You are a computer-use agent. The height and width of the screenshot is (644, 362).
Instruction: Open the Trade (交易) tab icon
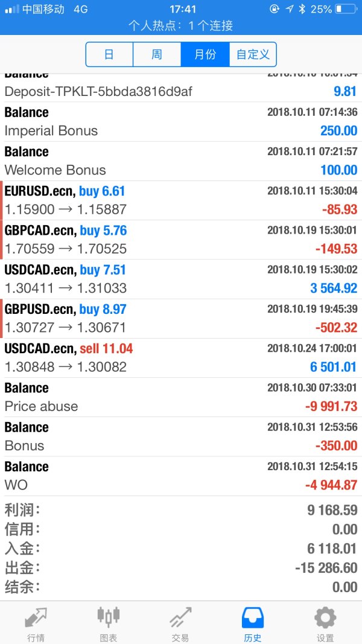(x=180, y=619)
